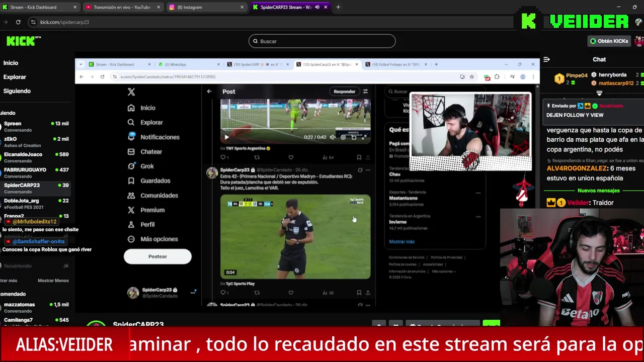Viewport: 644px width, 362px height.
Task: Toggle TNT Sports video fullscreen
Action: 364,137
